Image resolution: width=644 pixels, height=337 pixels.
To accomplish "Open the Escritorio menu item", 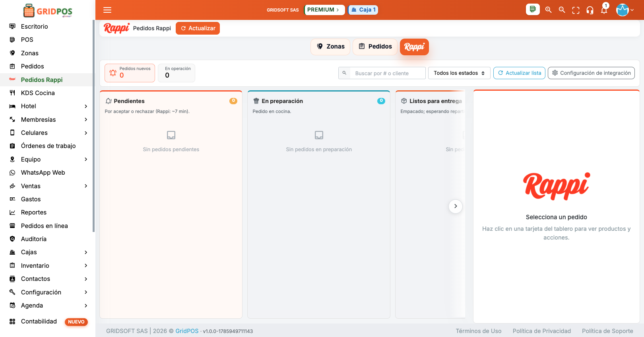I will point(46,26).
